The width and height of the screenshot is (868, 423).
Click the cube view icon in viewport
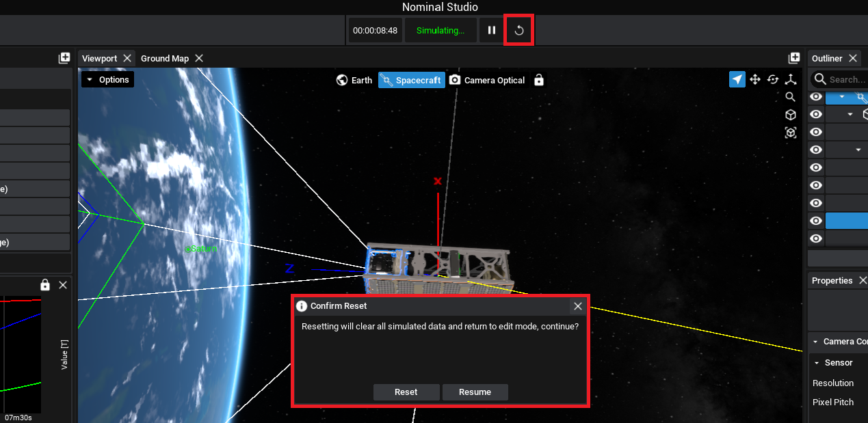791,115
